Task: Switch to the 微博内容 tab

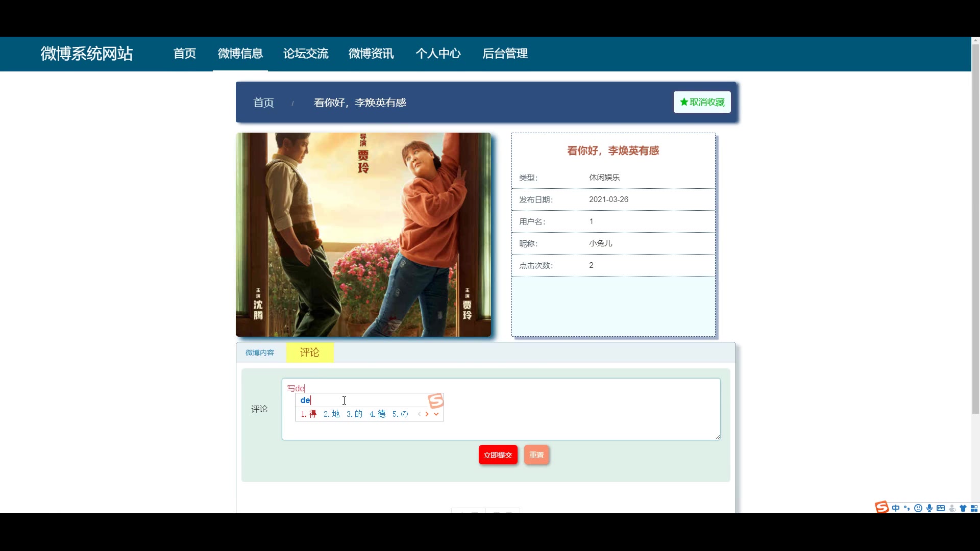Action: [x=260, y=353]
